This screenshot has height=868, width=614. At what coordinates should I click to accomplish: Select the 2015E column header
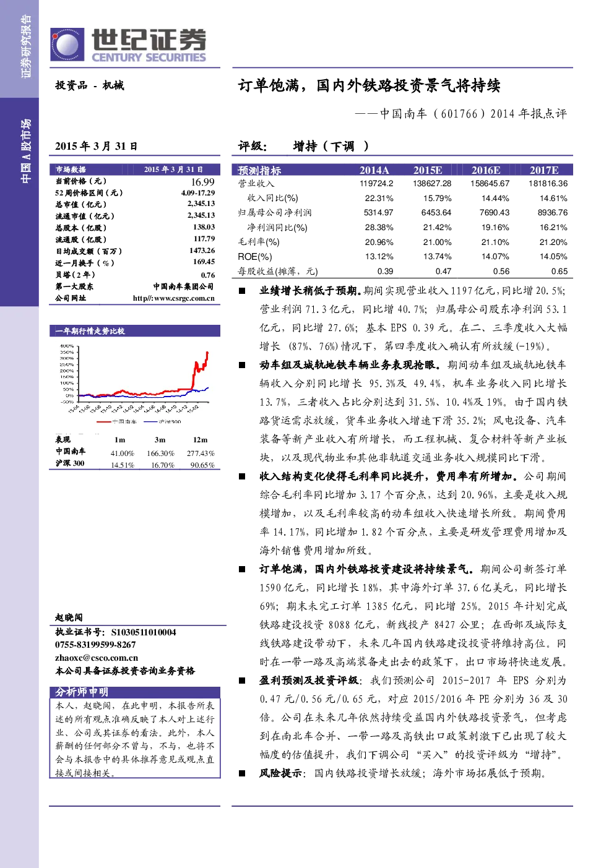click(x=428, y=170)
